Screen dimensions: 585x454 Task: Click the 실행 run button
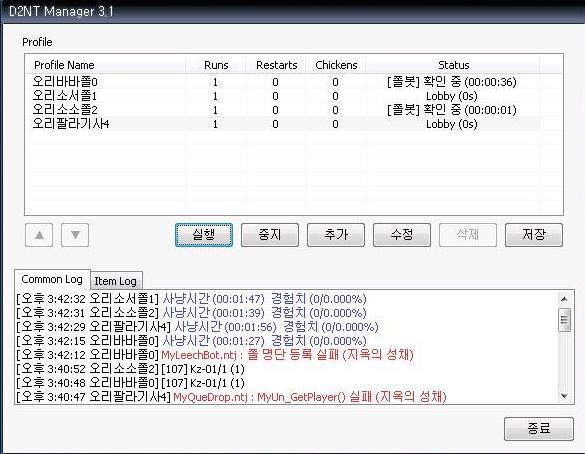204,235
